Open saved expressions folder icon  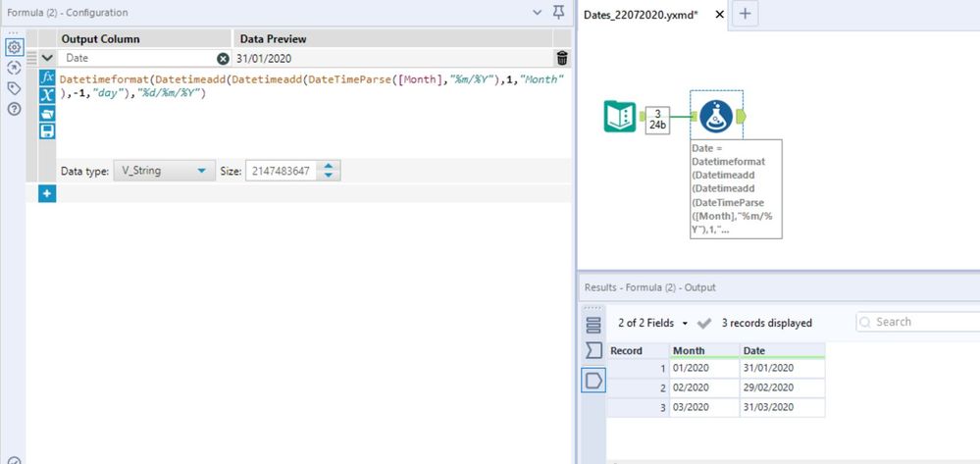click(47, 113)
